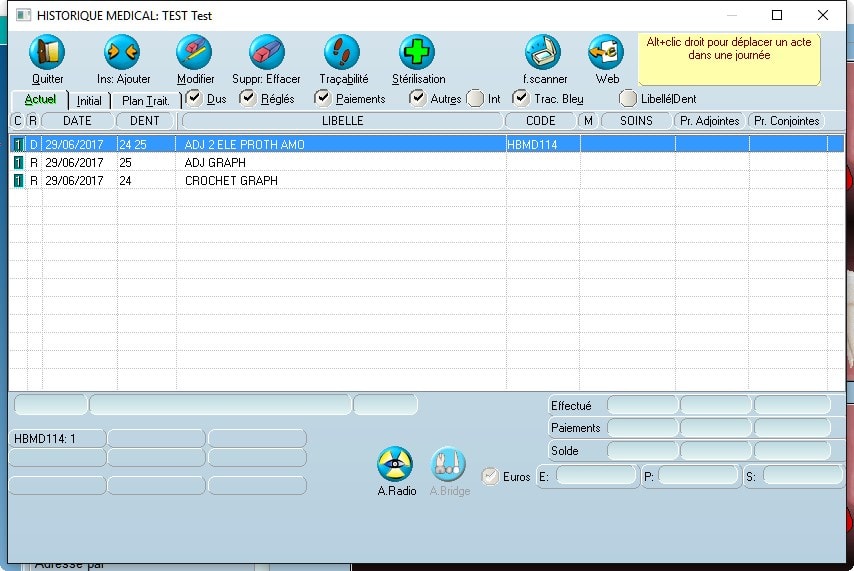Toggle the Trac. Bleu checkbox
The width and height of the screenshot is (854, 571).
(520, 98)
